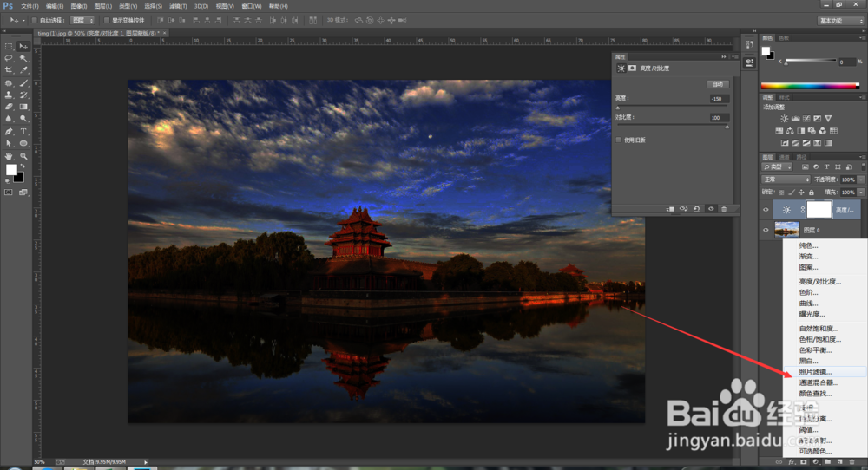Hide the 亮度/对比度 adjustment layer eye
The width and height of the screenshot is (868, 470).
click(x=766, y=210)
